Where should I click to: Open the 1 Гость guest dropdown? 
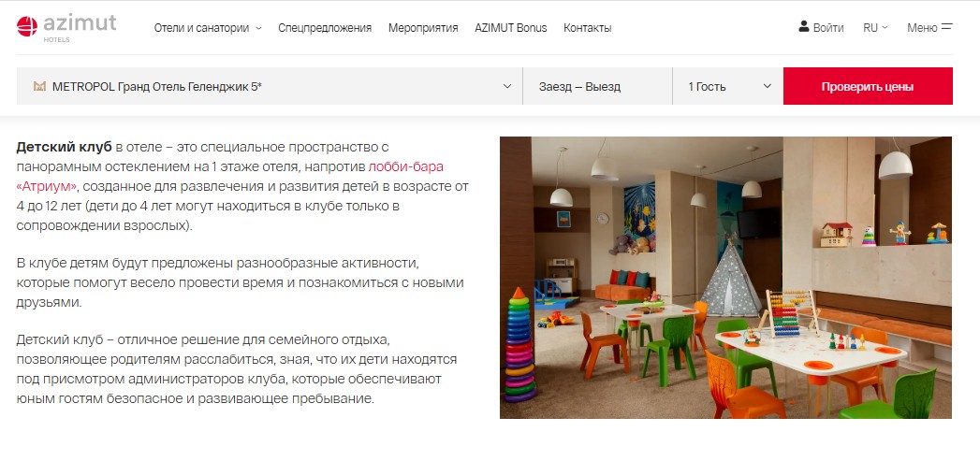(x=727, y=87)
